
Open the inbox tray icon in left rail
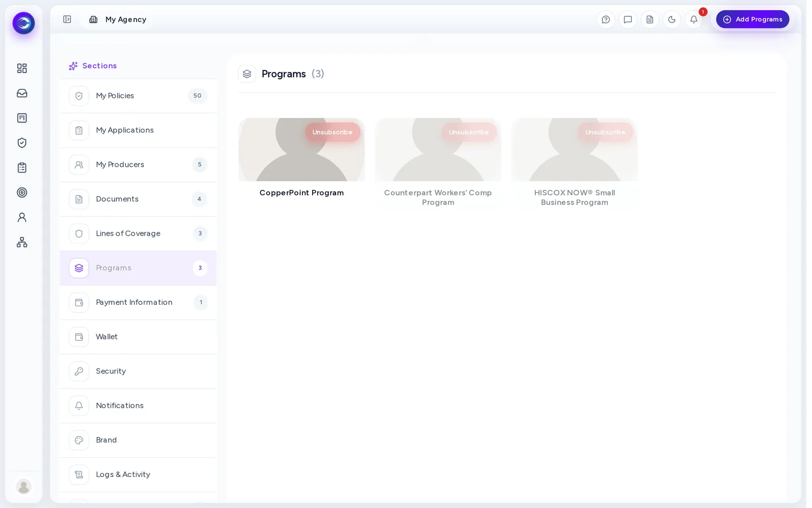[x=22, y=93]
